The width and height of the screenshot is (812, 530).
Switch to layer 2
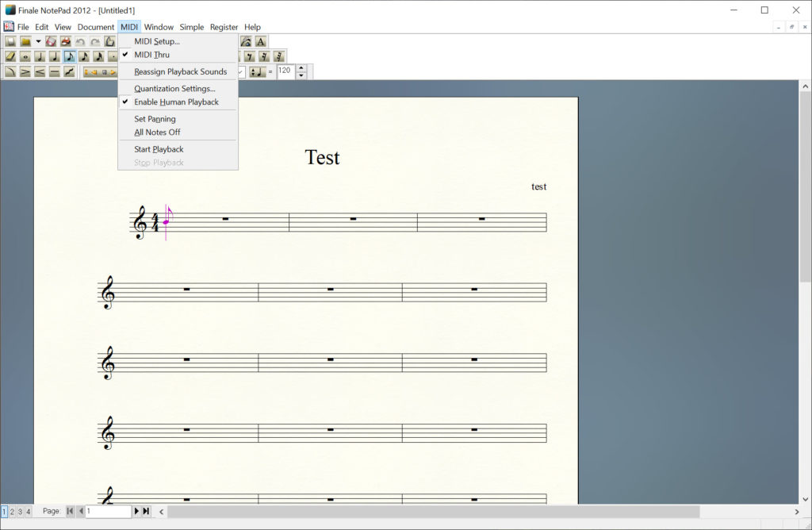(12, 511)
